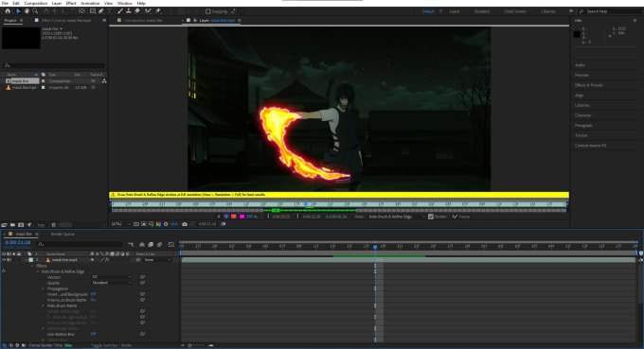
Task: Click the frame blending icon in the timeline header
Action: click(x=151, y=244)
